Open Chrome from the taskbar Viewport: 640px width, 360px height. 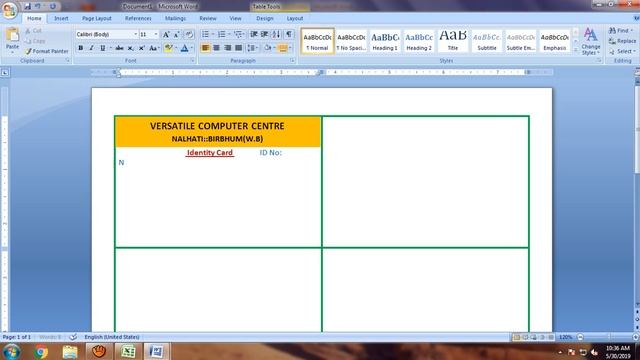tap(40, 351)
